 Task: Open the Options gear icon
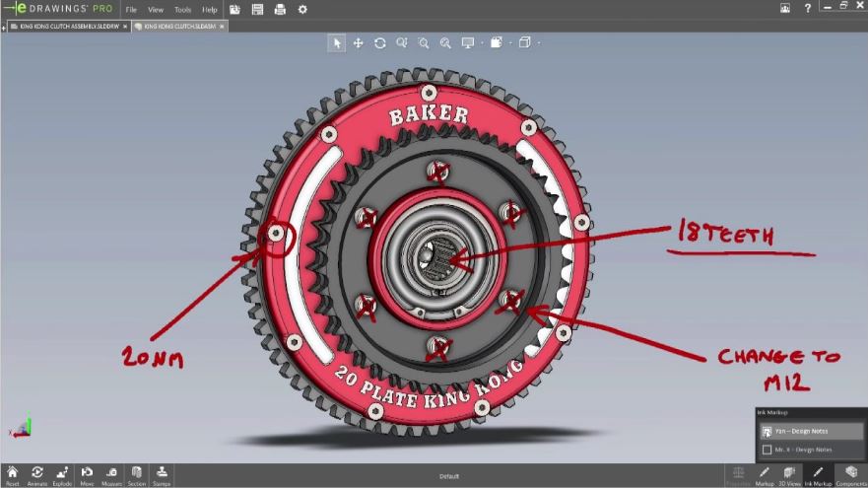coord(302,10)
